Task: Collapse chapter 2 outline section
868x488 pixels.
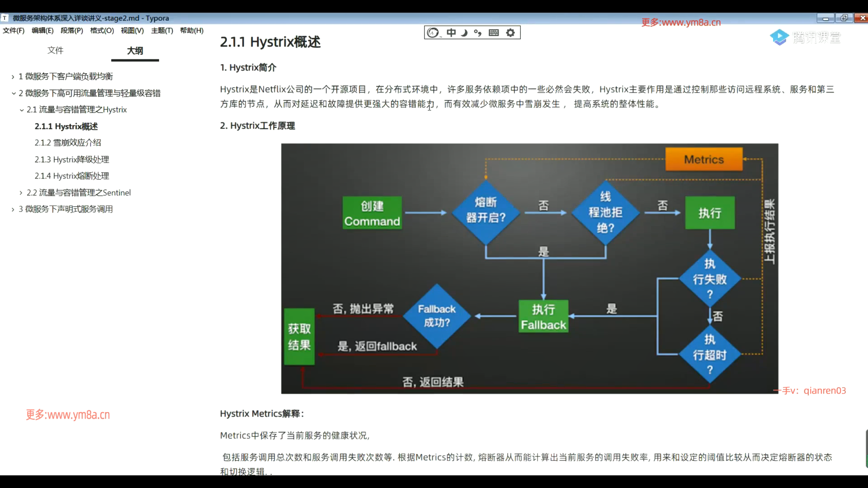Action: point(14,94)
